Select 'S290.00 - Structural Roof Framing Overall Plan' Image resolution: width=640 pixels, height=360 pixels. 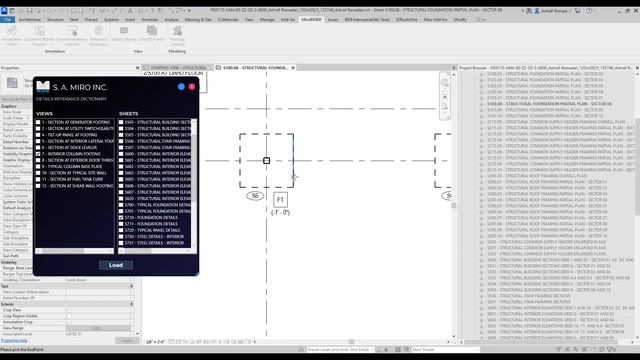pos(537,176)
